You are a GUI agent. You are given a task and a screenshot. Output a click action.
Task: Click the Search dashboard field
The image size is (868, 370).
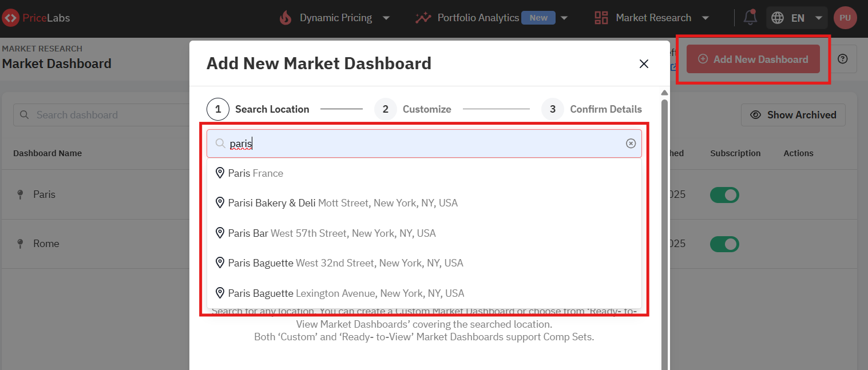101,115
